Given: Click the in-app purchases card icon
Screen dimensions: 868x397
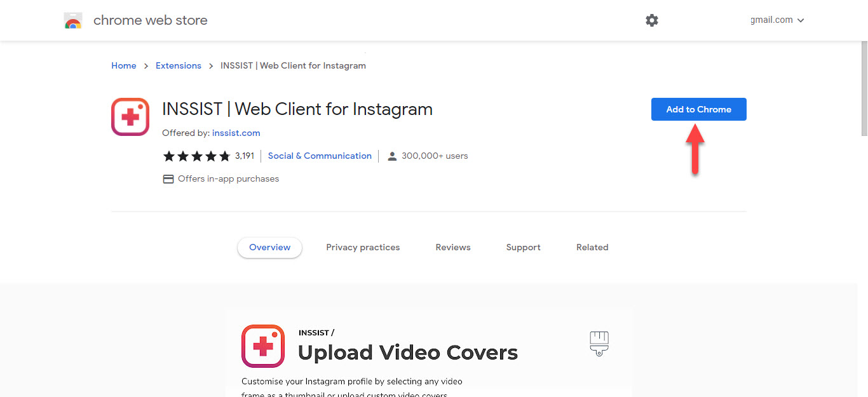Looking at the screenshot, I should [168, 179].
